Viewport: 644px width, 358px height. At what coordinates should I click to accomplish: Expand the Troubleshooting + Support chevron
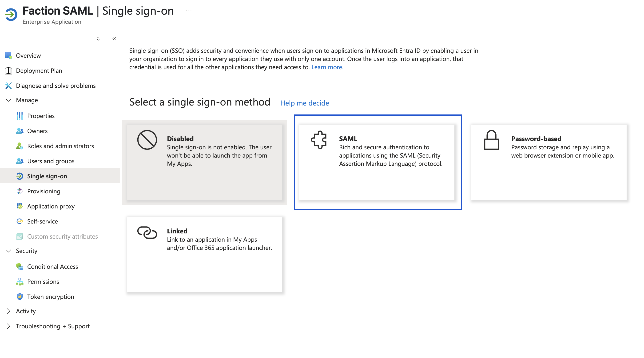pyautogui.click(x=8, y=326)
